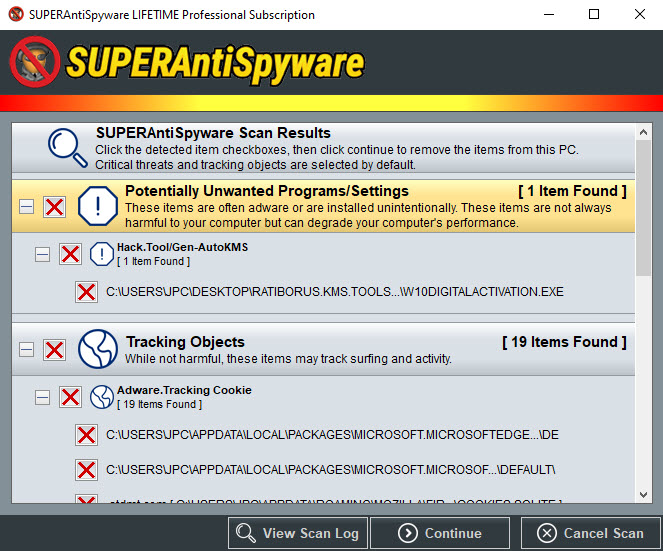Click the [ 1 Item Found ] header count

573,191
